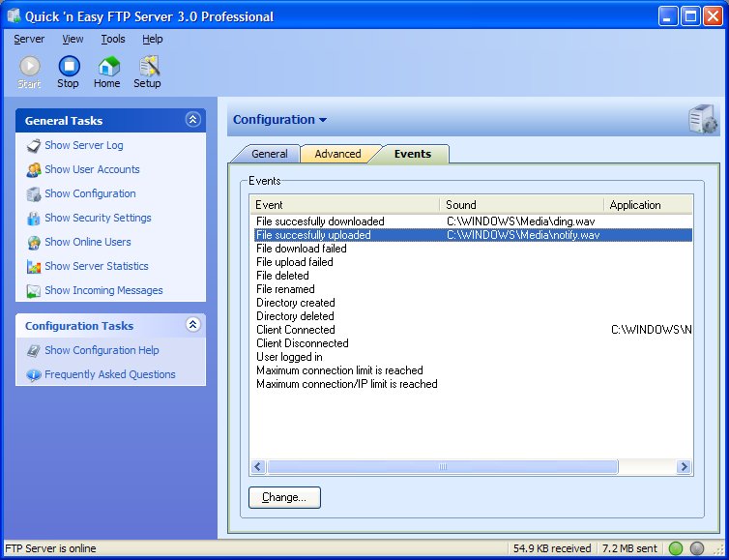The height and width of the screenshot is (560, 729).
Task: Click the events list horizontal scrollbar thumb
Action: tap(443, 466)
